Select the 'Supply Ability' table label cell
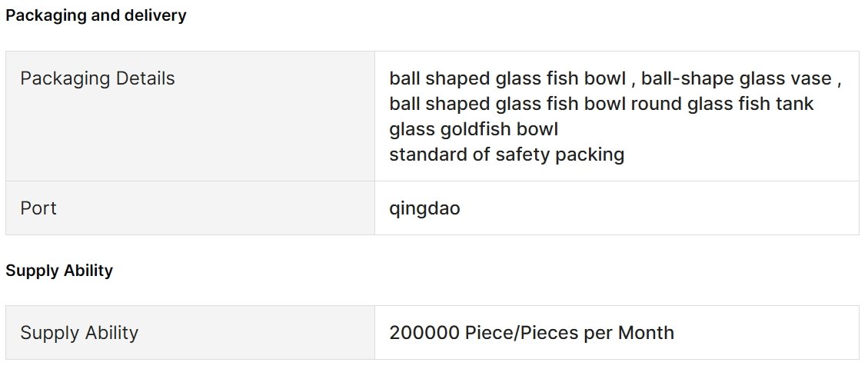This screenshot has height=369, width=868. 191,333
